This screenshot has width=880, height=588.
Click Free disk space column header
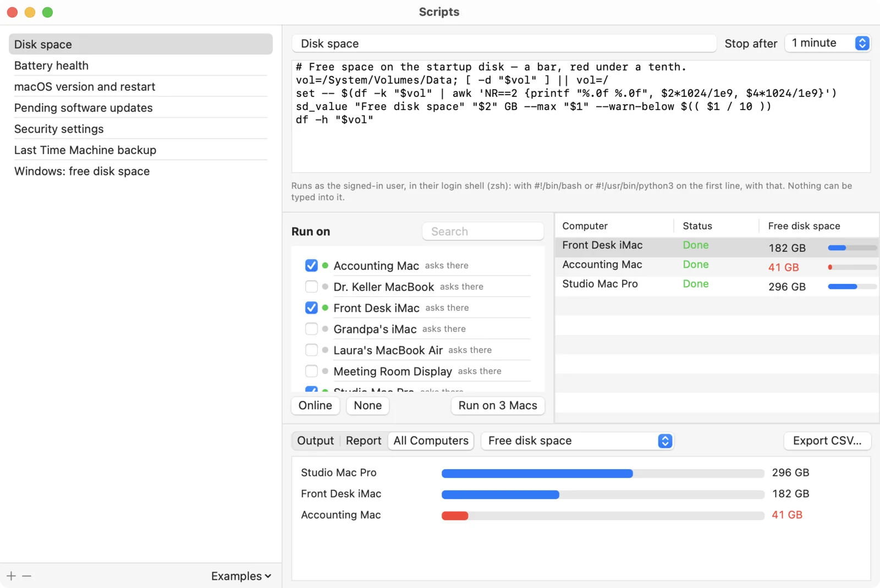819,226
